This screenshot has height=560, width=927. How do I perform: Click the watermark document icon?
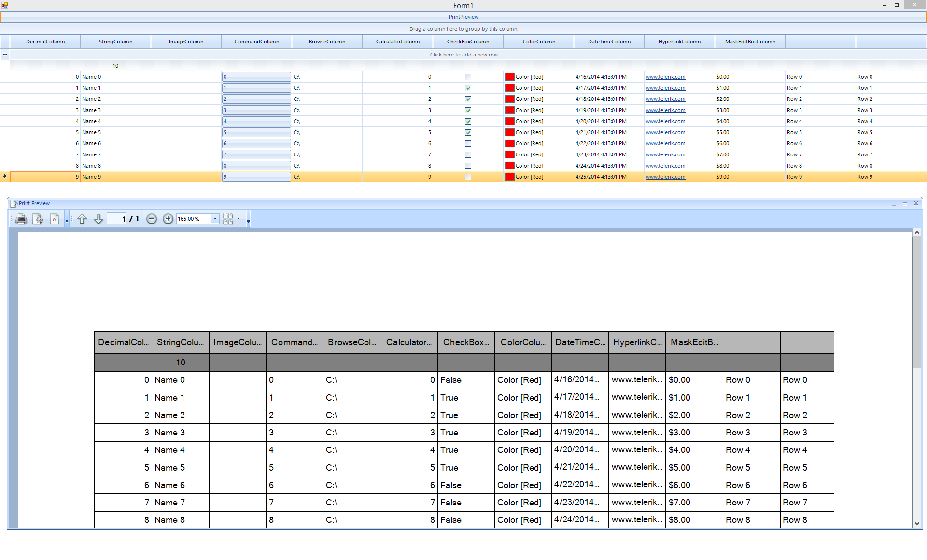coord(55,219)
